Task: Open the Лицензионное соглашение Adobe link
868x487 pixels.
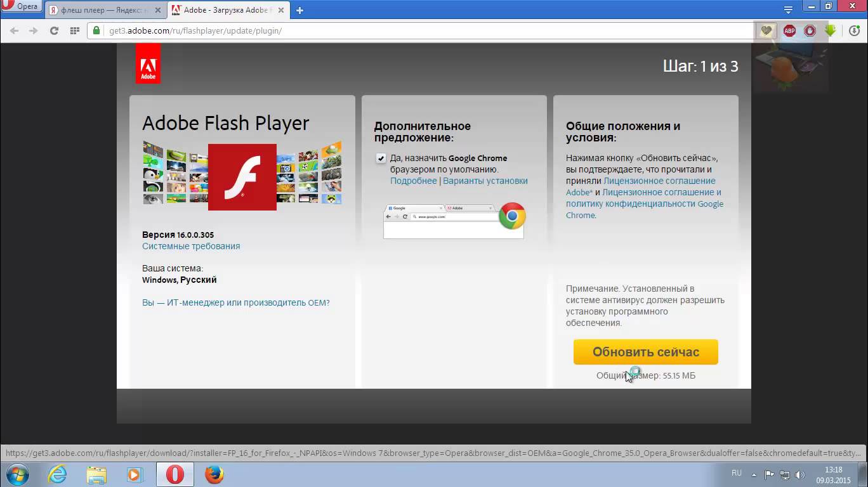Action: [x=640, y=186]
